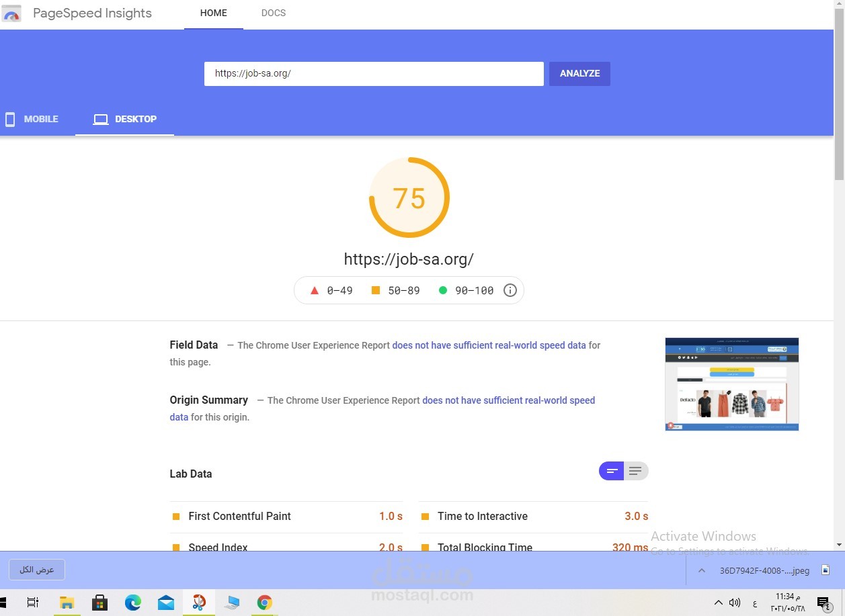Open the Windows Start menu
Viewport: 845px width, 616px height.
[x=1, y=603]
